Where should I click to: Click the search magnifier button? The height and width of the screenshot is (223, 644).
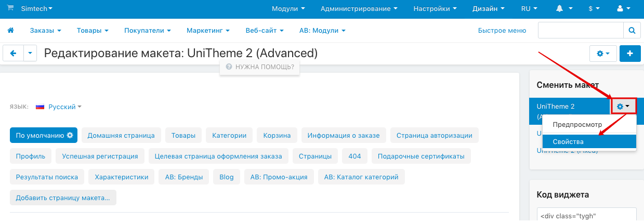point(632,31)
